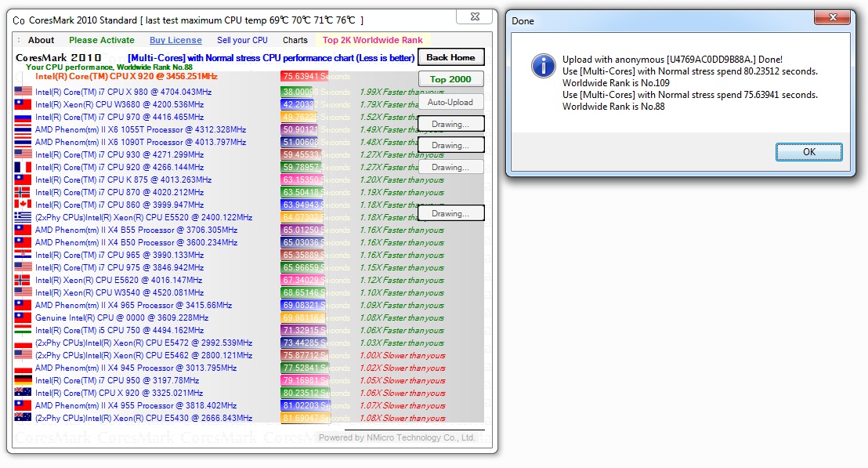Image resolution: width=868 pixels, height=468 pixels.
Task: Click the Canadian flag next to i7 CPU 860
Action: point(23,205)
